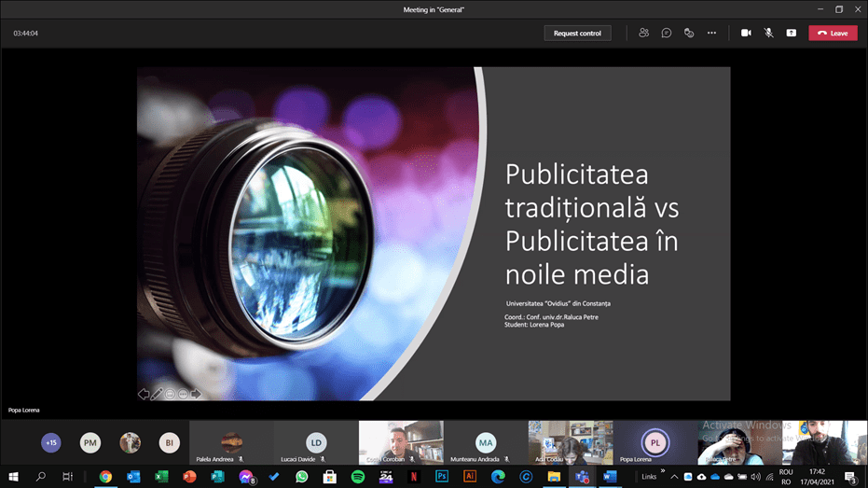Advance to the next slide arrow
Viewport: 868px width, 488px height.
click(196, 394)
